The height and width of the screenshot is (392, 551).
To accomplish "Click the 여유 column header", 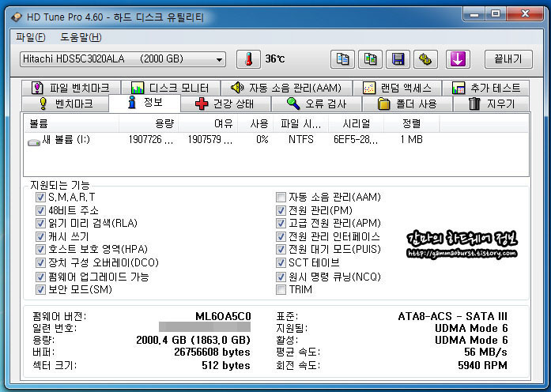I will (x=208, y=123).
